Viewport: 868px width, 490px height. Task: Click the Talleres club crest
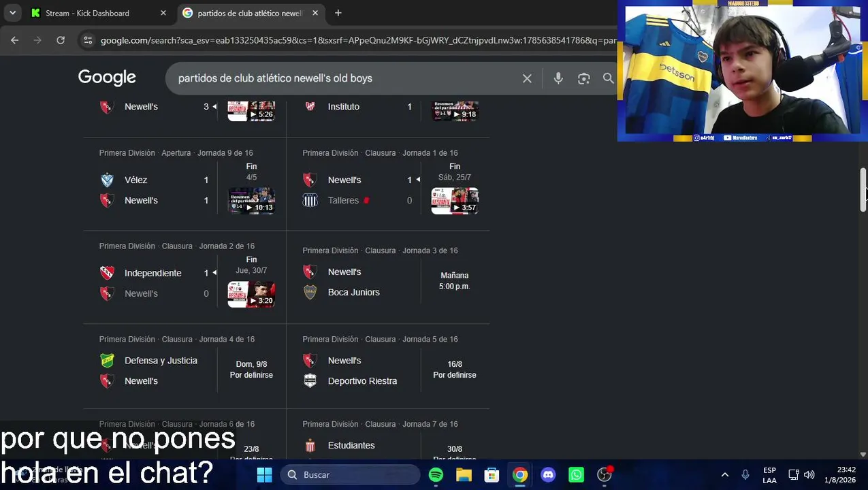[x=310, y=200]
